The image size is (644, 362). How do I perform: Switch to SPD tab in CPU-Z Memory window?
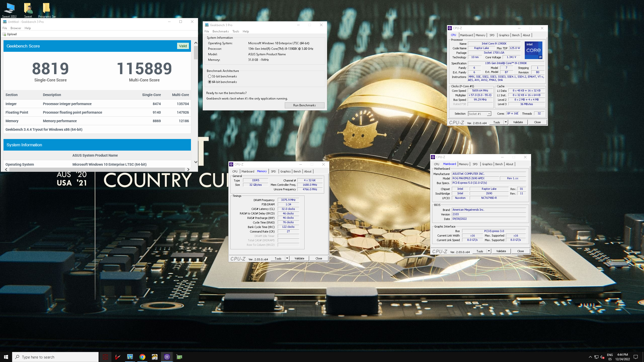pyautogui.click(x=273, y=171)
